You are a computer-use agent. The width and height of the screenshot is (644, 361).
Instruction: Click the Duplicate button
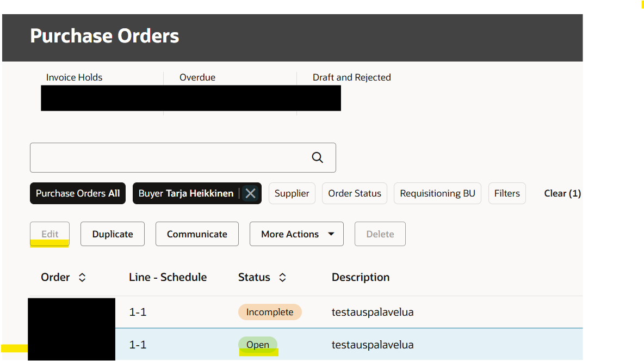[112, 234]
